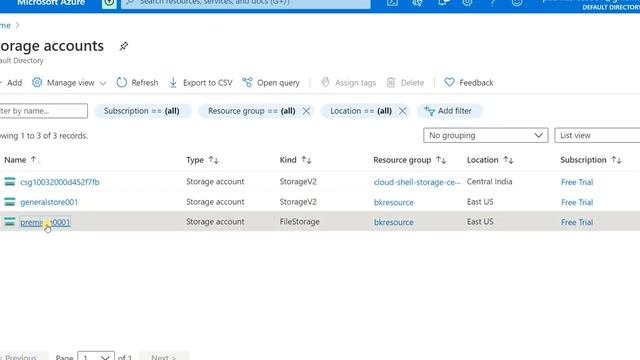Open bkresource link in FileStorage row

pos(393,222)
